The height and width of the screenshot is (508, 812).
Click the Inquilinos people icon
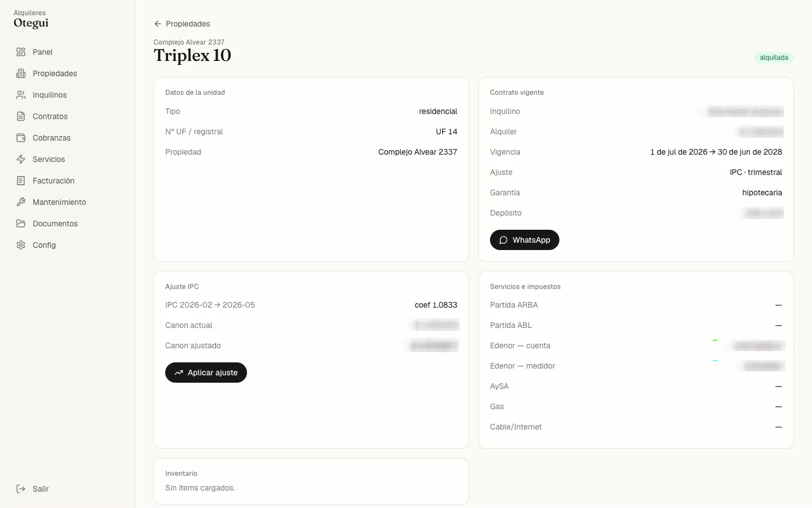click(x=21, y=95)
